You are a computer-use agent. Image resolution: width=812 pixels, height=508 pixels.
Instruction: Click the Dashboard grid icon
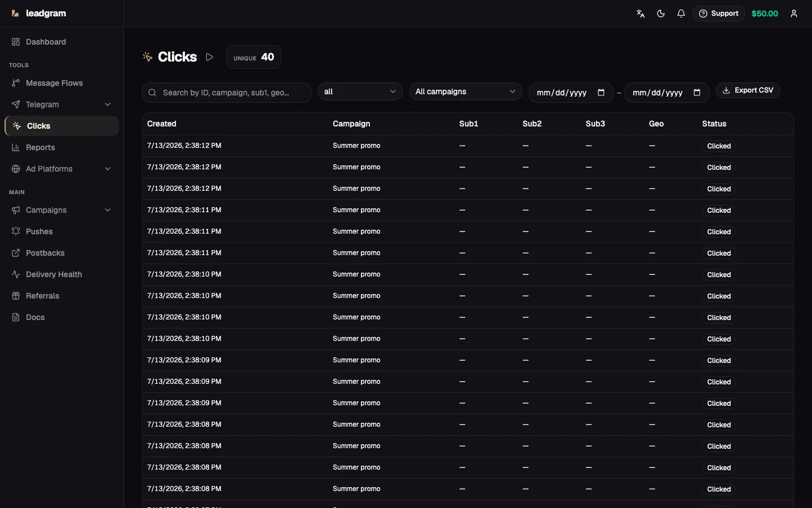tap(16, 42)
